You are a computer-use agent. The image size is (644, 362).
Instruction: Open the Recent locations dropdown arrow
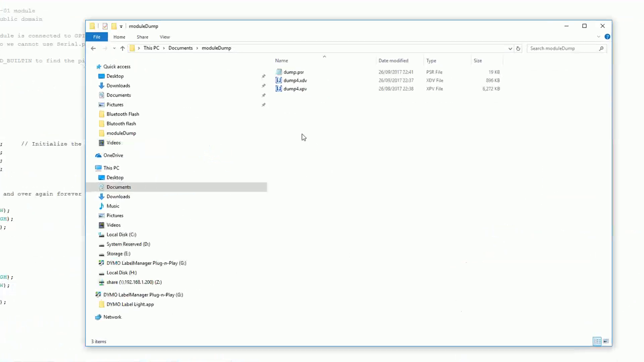pyautogui.click(x=114, y=48)
